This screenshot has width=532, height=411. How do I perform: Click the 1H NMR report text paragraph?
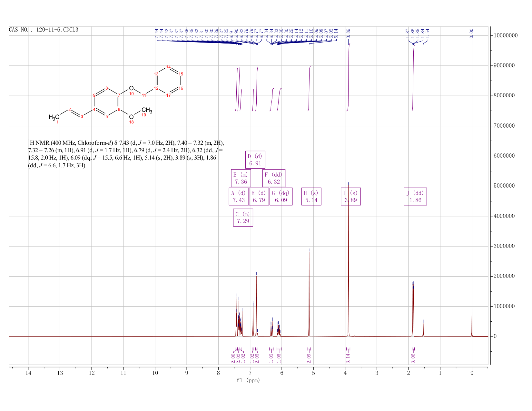pos(126,154)
